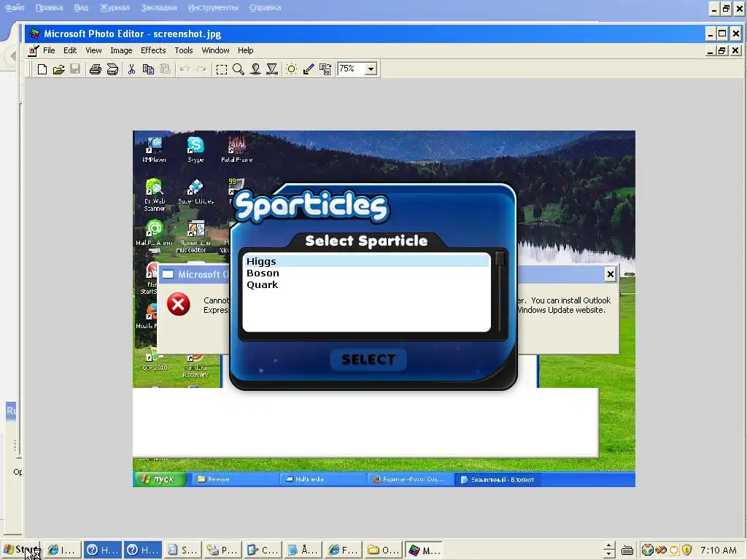Click the yellow shield tray icon
The width and height of the screenshot is (747, 560).
[x=686, y=550]
